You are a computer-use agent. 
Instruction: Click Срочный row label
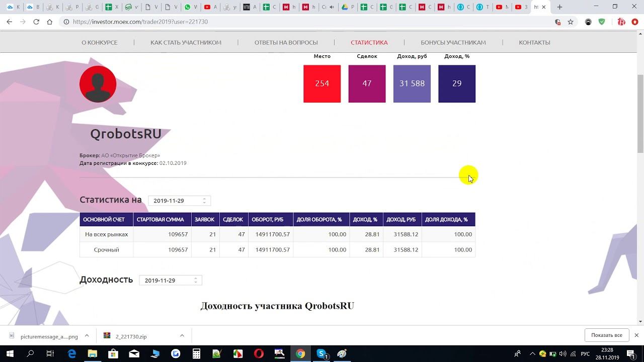click(106, 250)
